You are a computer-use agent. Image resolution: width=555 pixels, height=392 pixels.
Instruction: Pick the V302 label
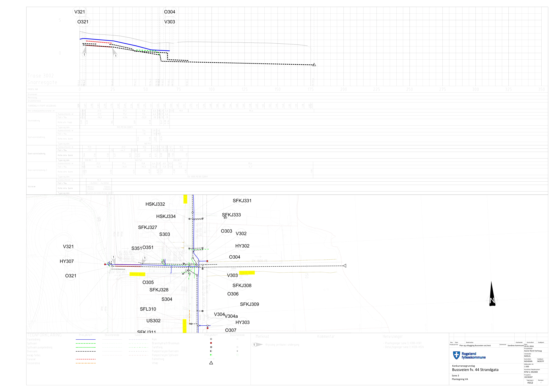pyautogui.click(x=241, y=234)
